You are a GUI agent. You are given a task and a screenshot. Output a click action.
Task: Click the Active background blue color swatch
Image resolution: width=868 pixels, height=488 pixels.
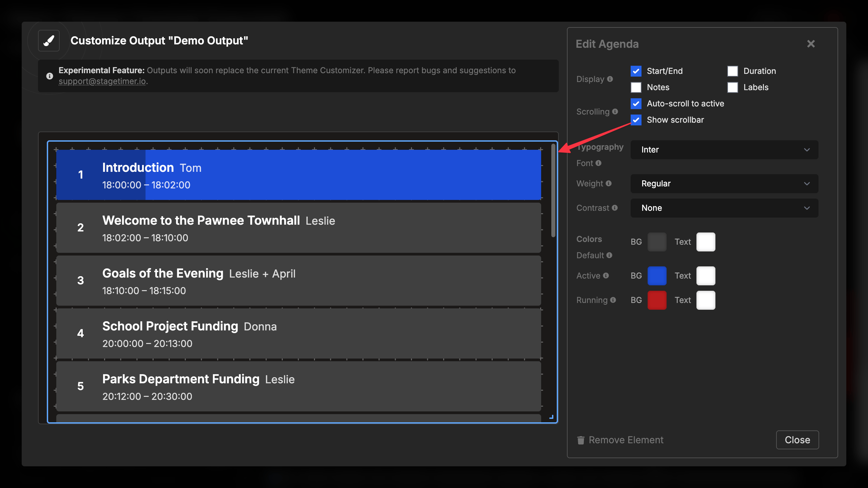(x=657, y=276)
